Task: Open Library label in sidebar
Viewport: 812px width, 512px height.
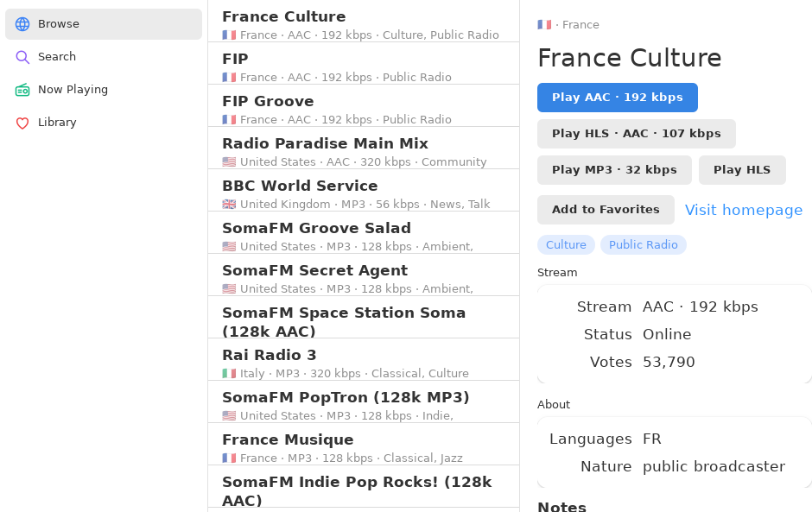Action: [57, 123]
